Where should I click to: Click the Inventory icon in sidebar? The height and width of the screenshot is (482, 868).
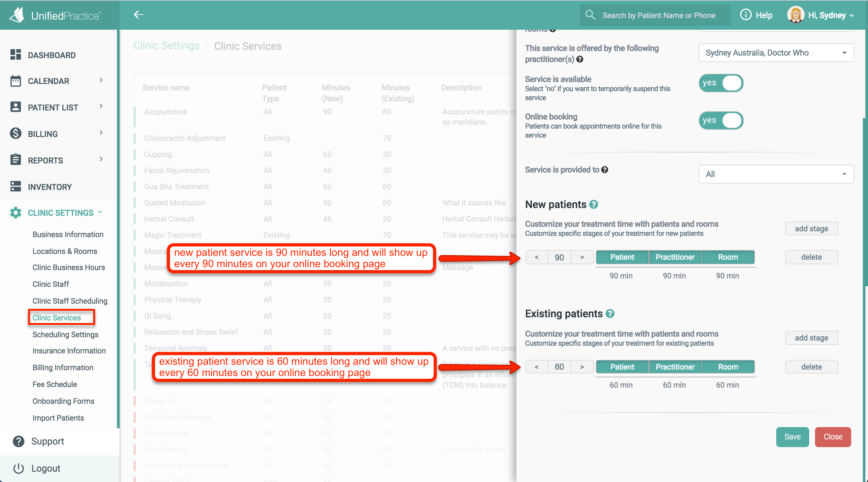tap(16, 186)
